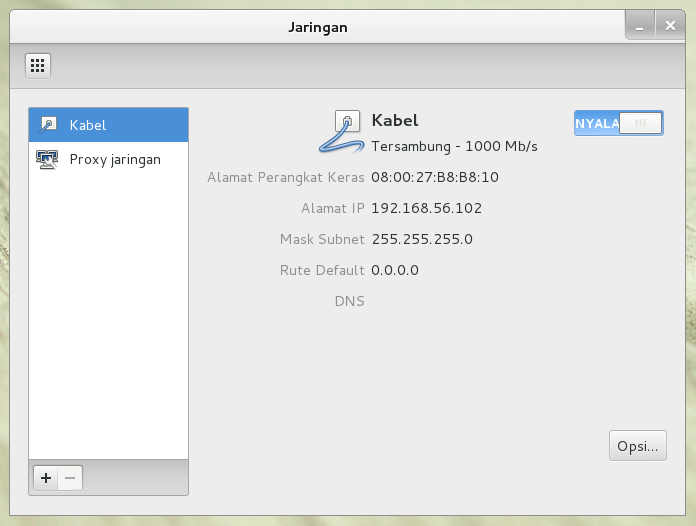Click empty area in the connection list
This screenshot has width=696, height=526.
click(108, 320)
